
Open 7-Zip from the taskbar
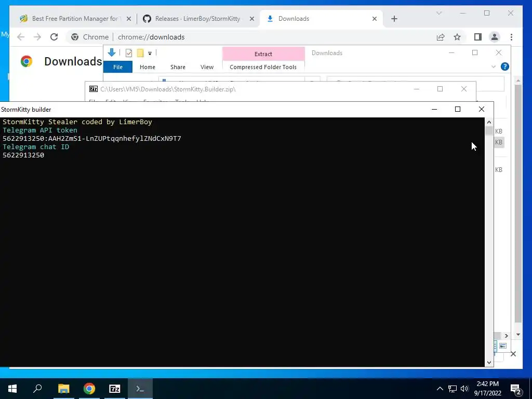(115, 389)
